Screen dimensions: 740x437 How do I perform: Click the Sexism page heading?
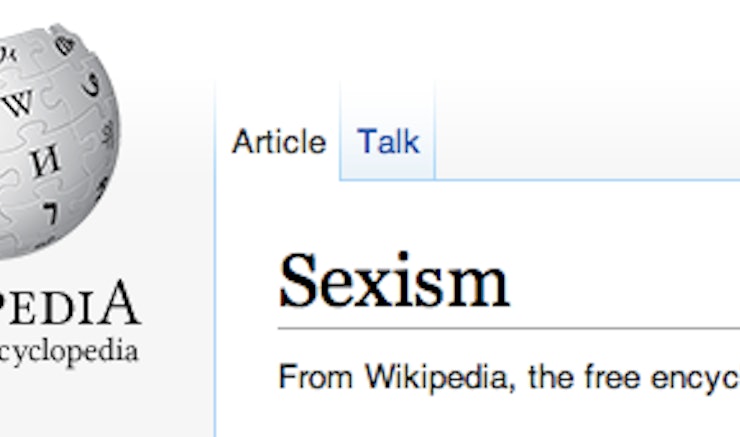click(x=395, y=281)
